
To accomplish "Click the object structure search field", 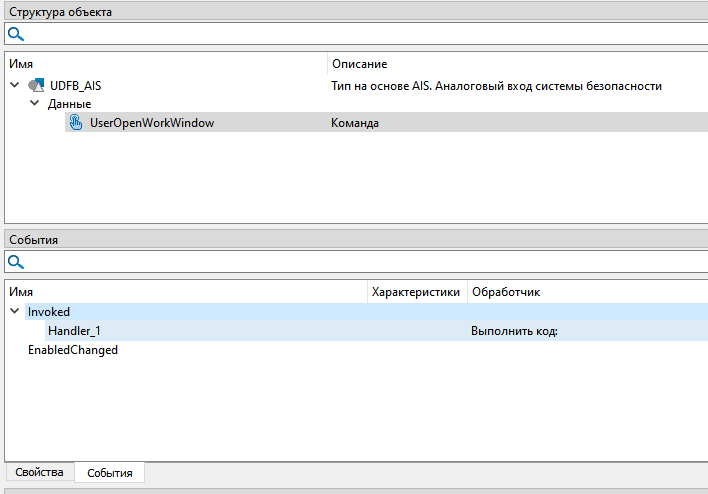I will [360, 34].
